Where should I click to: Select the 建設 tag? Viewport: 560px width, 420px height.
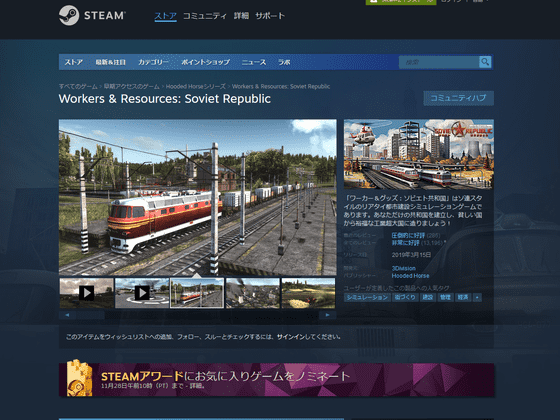(x=428, y=297)
